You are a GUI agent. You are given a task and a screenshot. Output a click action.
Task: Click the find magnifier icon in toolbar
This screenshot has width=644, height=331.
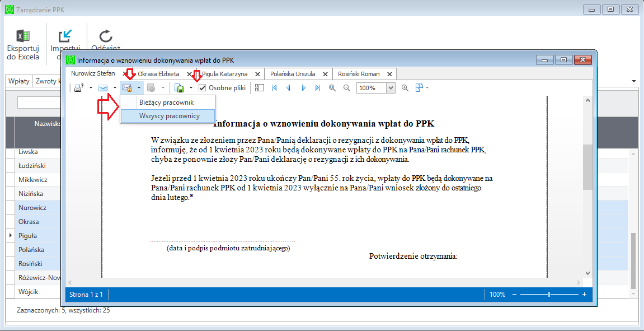click(x=332, y=87)
